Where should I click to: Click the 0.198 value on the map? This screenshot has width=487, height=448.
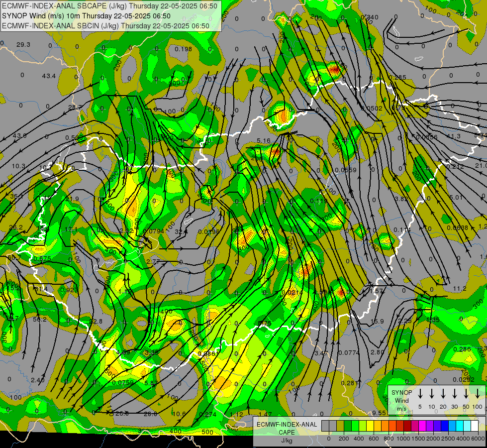pyautogui.click(x=183, y=49)
